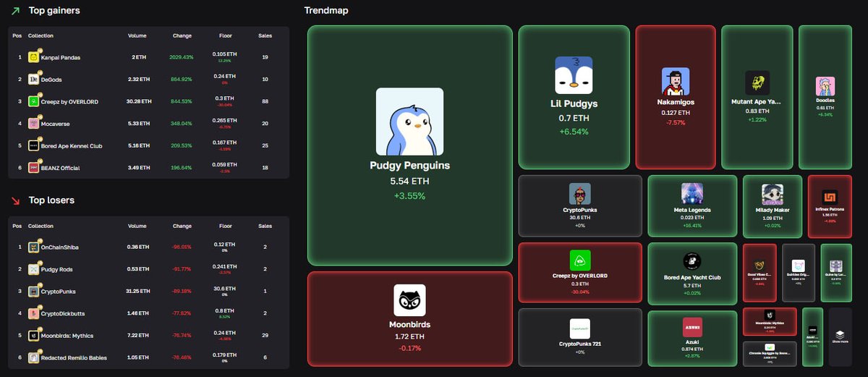Click the Trendmap heading
Image resolution: width=868 pixels, height=377 pixels.
325,11
